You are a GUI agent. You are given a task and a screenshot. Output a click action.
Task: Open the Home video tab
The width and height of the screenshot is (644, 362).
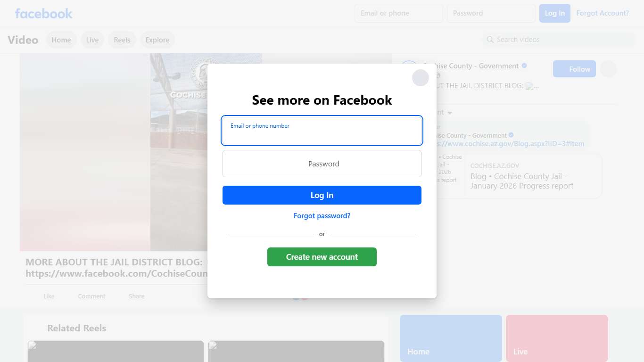pyautogui.click(x=61, y=40)
